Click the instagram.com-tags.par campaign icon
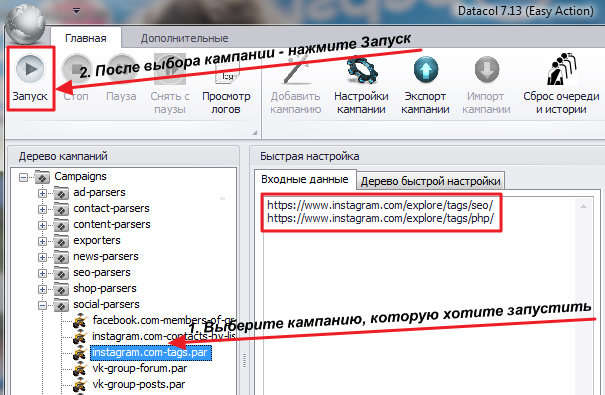 (80, 353)
